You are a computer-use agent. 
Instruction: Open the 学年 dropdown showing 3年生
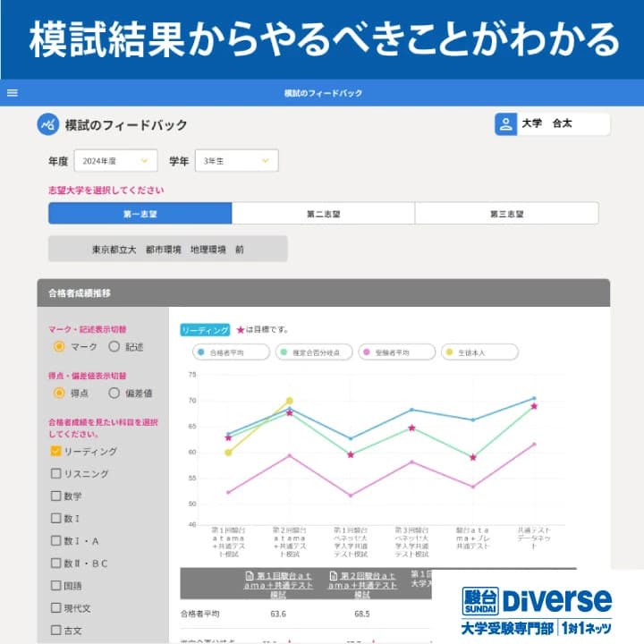[x=236, y=161]
